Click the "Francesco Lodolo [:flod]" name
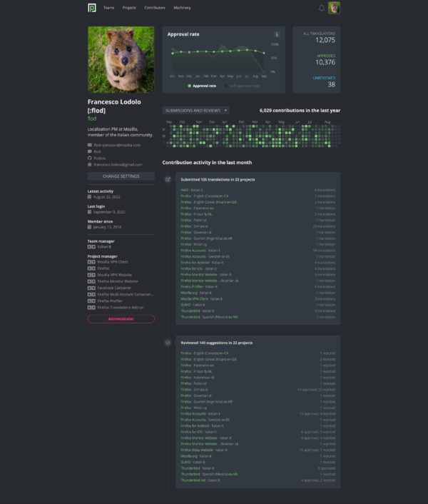The image size is (428, 504). [114, 106]
